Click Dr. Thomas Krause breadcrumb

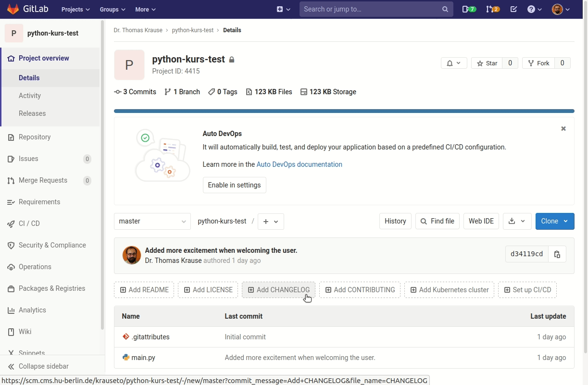[138, 30]
